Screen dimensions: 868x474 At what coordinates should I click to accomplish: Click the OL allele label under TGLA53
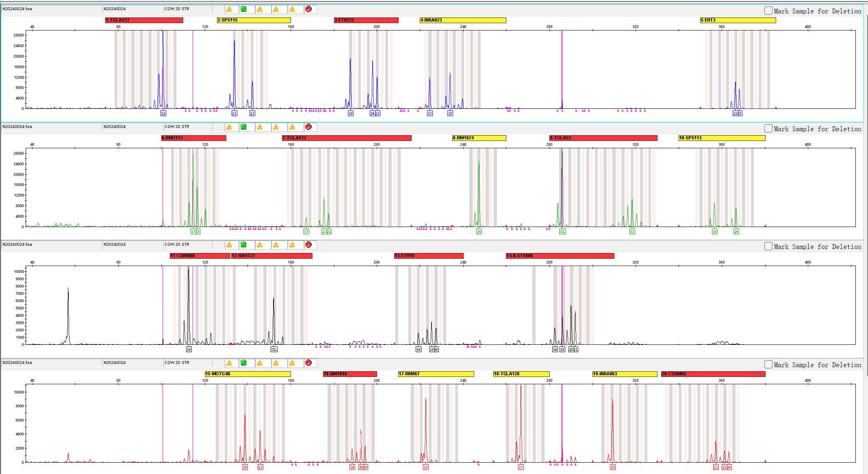pyautogui.click(x=562, y=232)
